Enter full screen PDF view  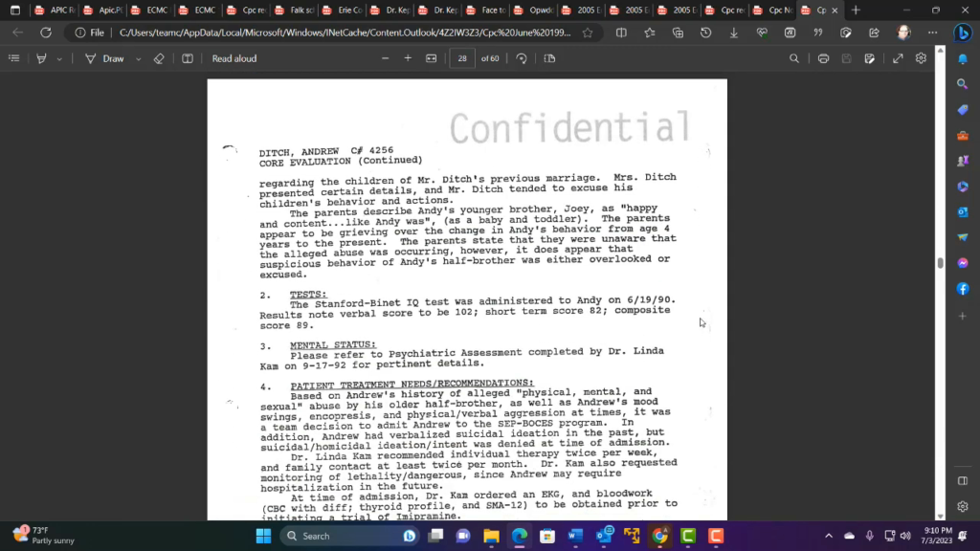click(x=898, y=58)
